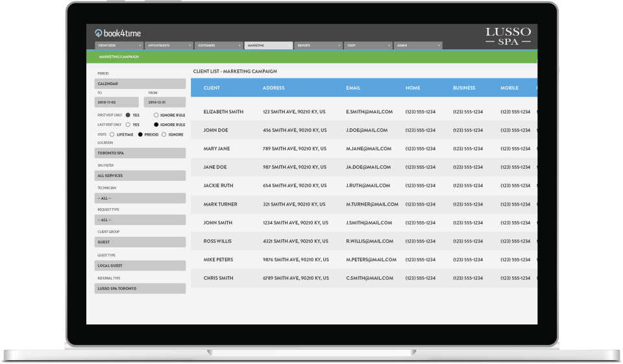
Task: Select Yes for First Visit Only
Action: [x=128, y=115]
